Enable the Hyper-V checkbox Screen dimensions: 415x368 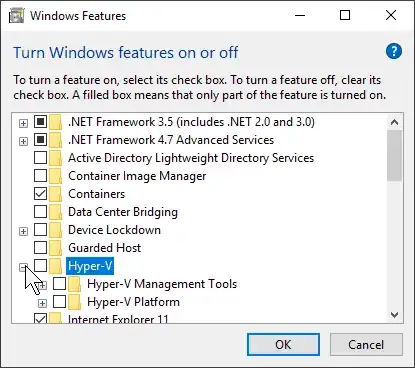40,266
